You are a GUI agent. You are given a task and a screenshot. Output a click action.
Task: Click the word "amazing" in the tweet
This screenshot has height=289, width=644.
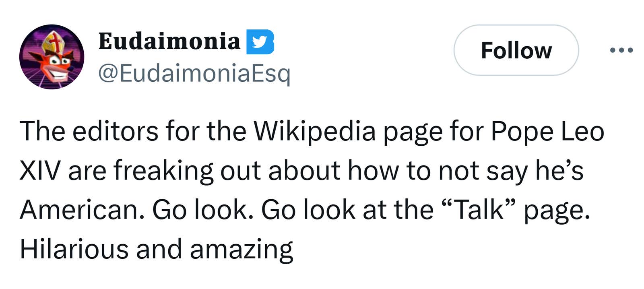(241, 250)
